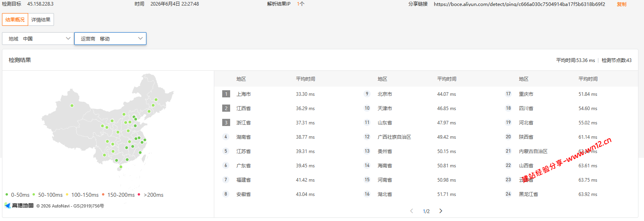
Task: Click the 河北省 region cell
Action: 526,123
